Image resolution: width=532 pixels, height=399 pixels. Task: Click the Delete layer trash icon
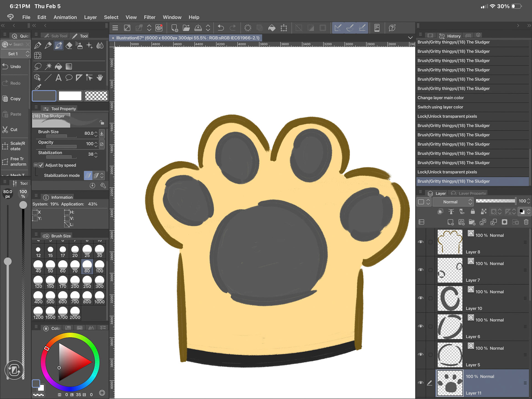(x=526, y=222)
